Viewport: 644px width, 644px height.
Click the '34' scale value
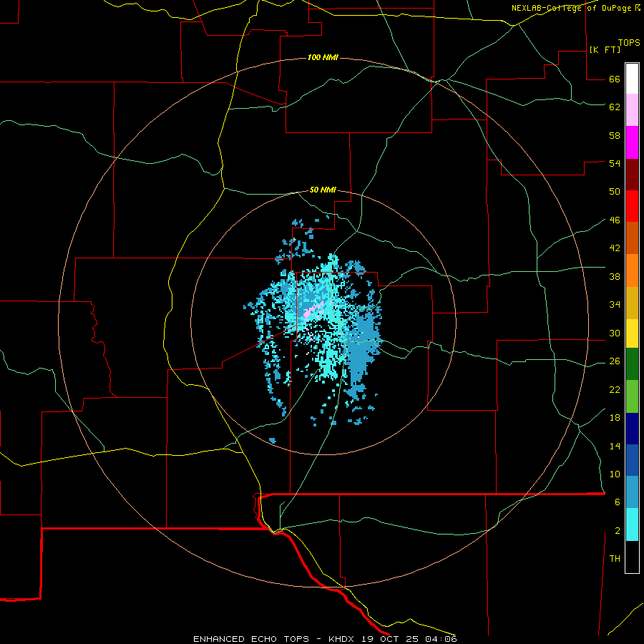pyautogui.click(x=615, y=304)
